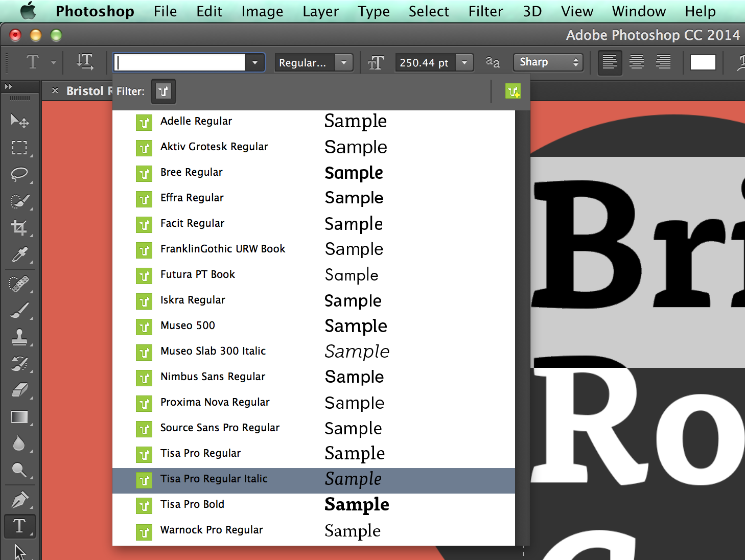
Task: Choose Tisa Pro Regular Italic font
Action: coord(314,480)
